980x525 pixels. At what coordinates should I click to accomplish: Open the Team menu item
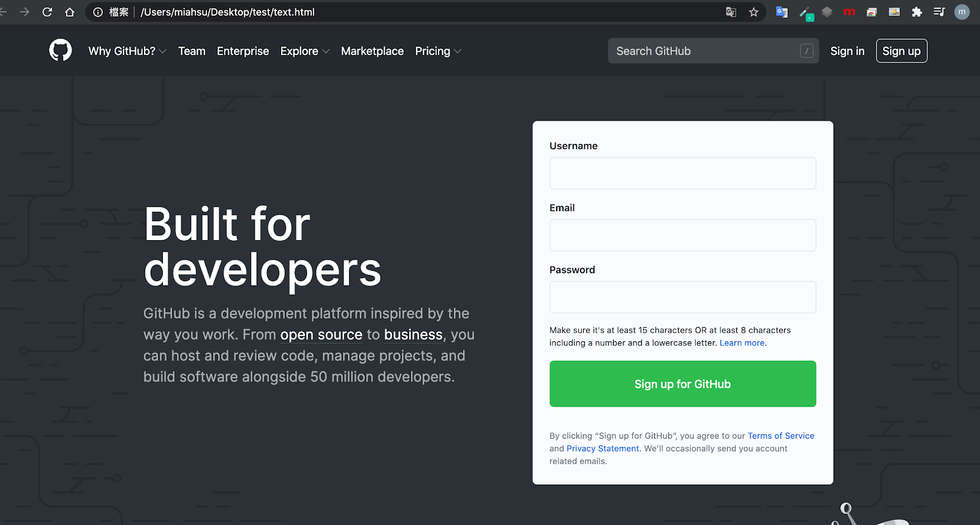[x=192, y=51]
